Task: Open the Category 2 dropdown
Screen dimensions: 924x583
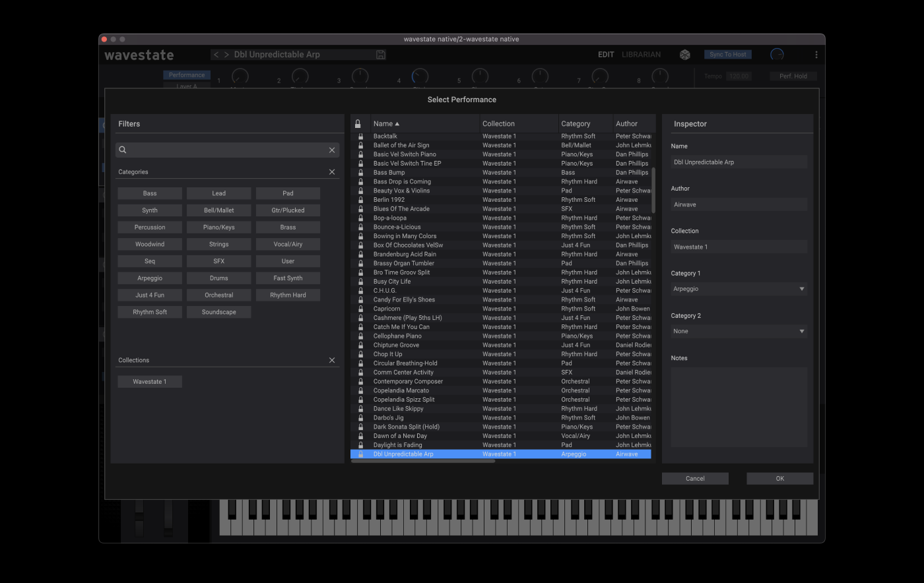Action: pos(739,331)
